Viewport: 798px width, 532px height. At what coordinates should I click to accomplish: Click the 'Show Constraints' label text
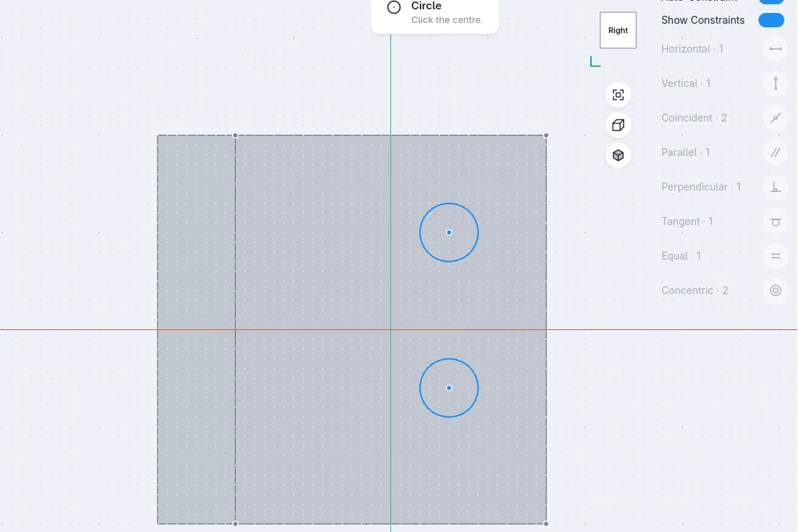(703, 20)
